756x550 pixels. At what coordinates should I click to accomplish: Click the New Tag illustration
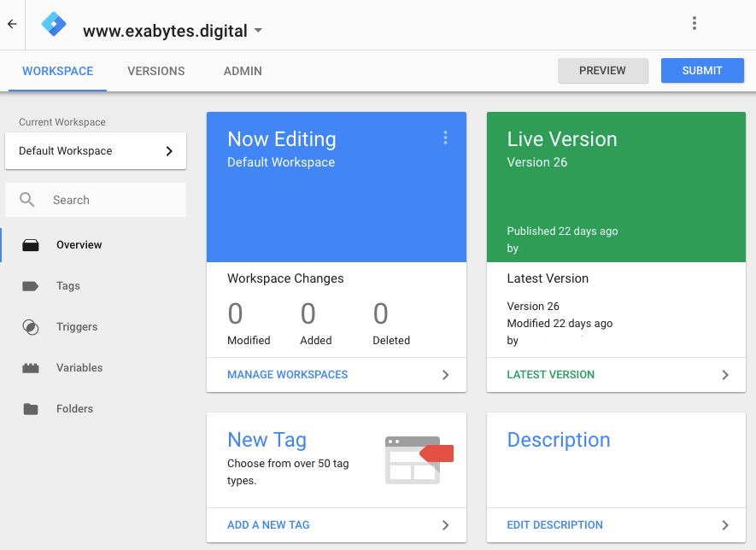click(419, 459)
